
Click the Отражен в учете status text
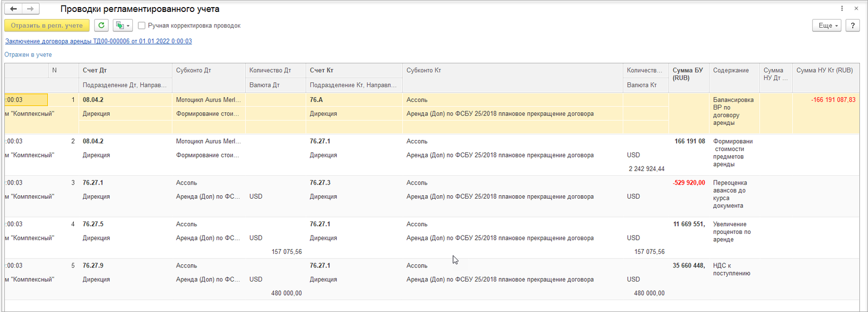[x=28, y=55]
